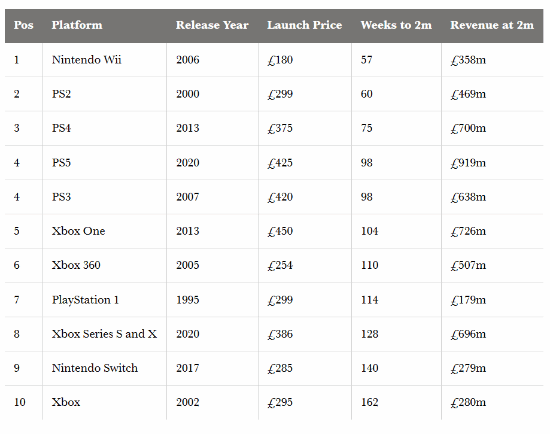Click the Launch Price column header
The image size is (550, 434).
(304, 25)
